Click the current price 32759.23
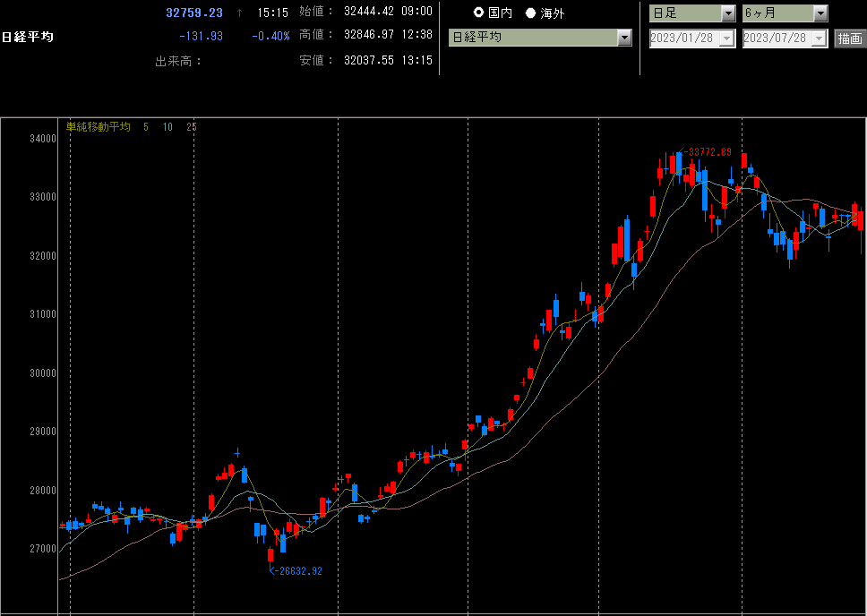This screenshot has width=867, height=616. [x=194, y=13]
